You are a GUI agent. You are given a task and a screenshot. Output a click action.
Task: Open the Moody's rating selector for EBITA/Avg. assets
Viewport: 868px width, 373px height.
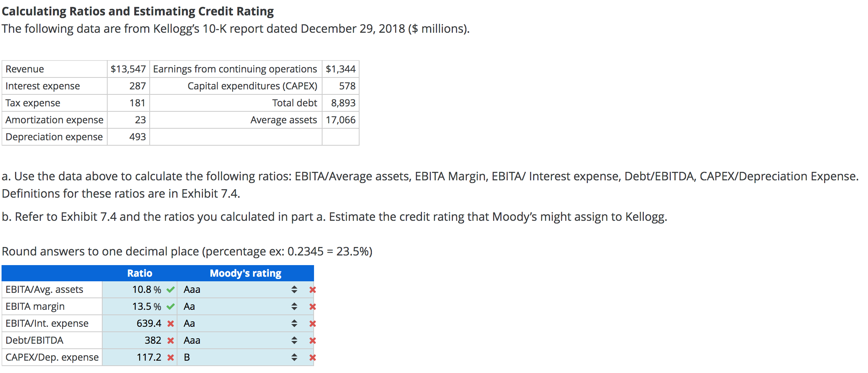click(294, 289)
